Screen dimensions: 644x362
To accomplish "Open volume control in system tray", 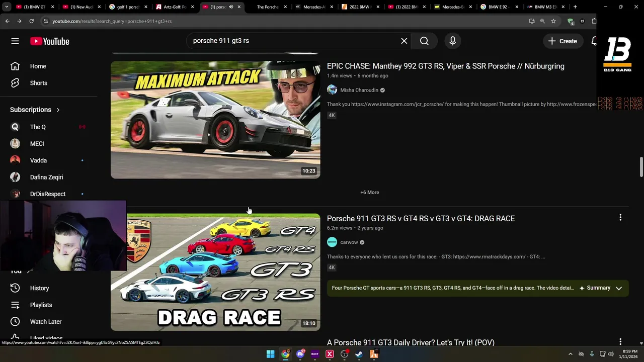I will (x=611, y=354).
